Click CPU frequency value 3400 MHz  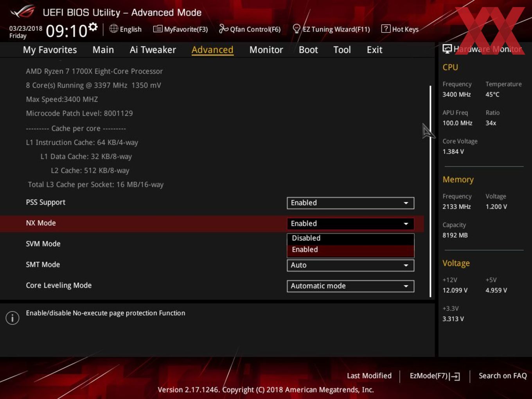tap(457, 94)
